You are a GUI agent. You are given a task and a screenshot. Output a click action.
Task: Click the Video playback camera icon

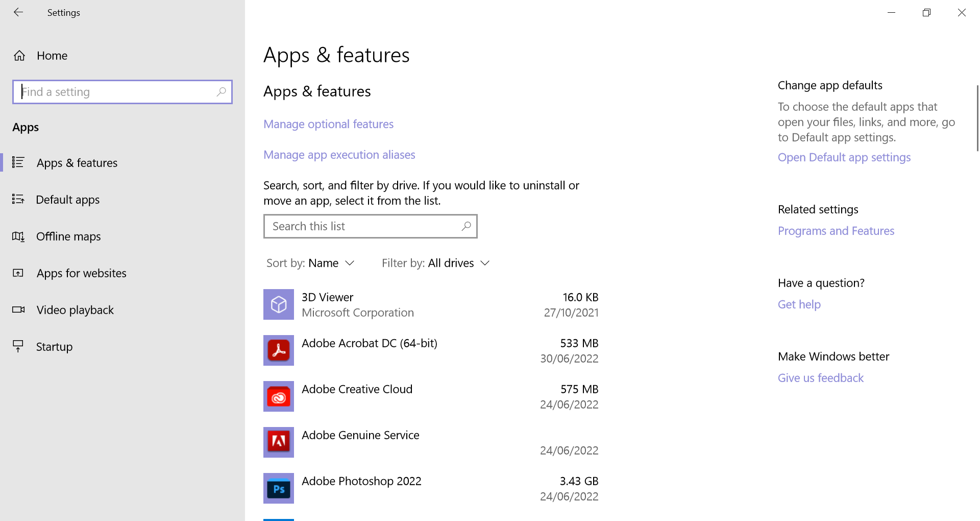(x=18, y=310)
